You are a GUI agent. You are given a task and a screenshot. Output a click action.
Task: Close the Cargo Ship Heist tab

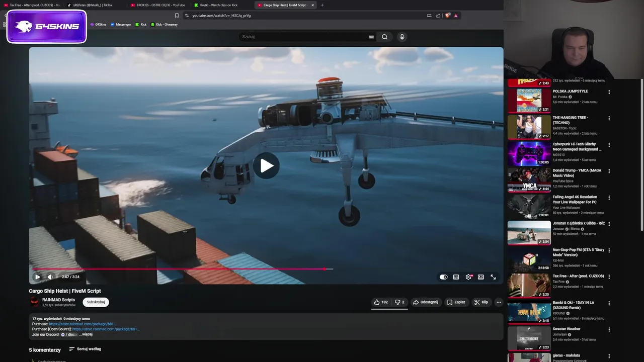pyautogui.click(x=312, y=5)
